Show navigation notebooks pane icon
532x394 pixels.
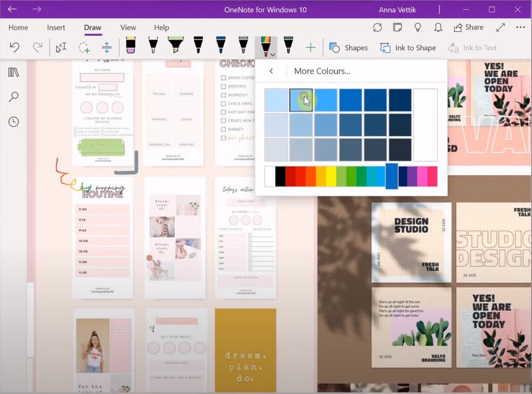13,72
